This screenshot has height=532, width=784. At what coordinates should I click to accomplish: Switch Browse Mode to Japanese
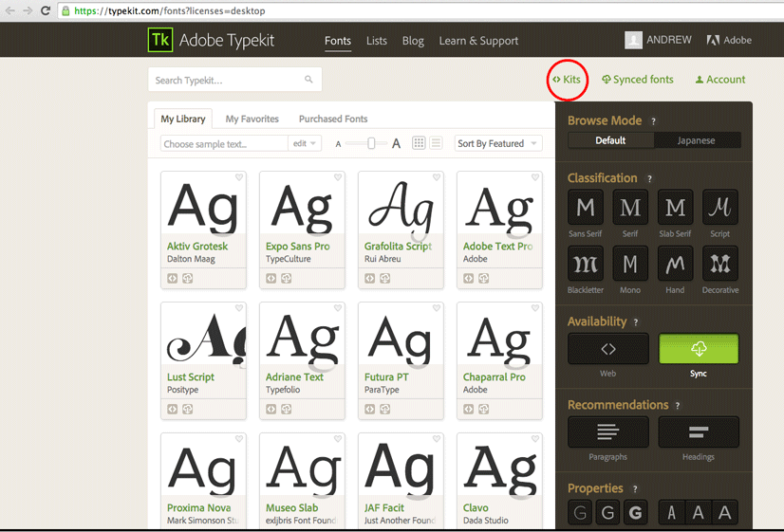(x=697, y=140)
